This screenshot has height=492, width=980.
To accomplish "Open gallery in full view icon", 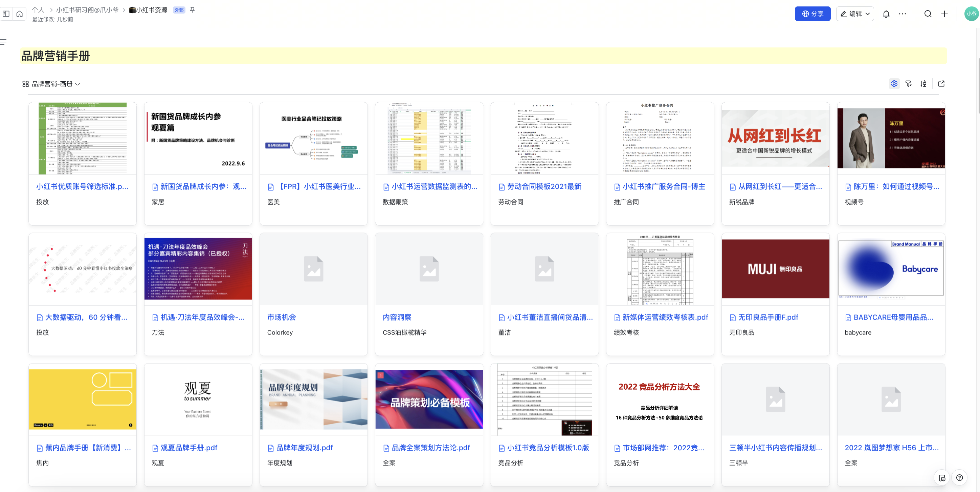I will 941,84.
